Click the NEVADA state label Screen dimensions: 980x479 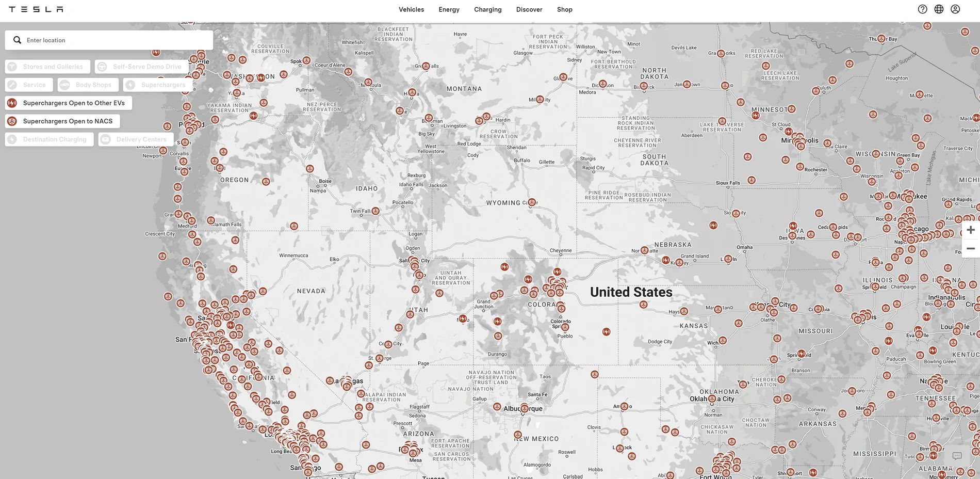[311, 291]
